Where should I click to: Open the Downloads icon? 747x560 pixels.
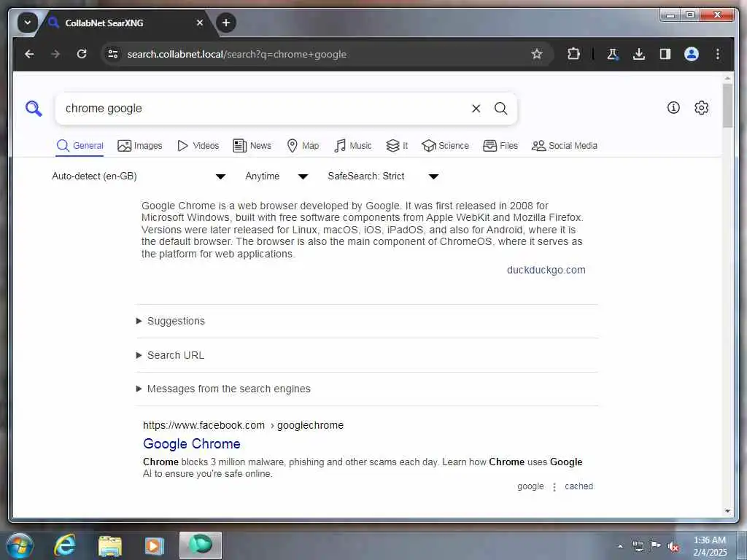639,54
